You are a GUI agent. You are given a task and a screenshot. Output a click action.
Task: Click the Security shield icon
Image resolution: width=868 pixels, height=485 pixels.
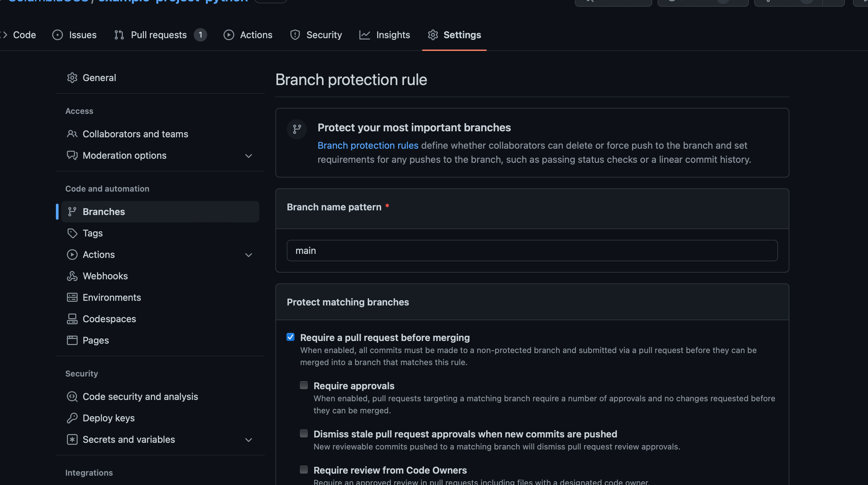point(295,35)
